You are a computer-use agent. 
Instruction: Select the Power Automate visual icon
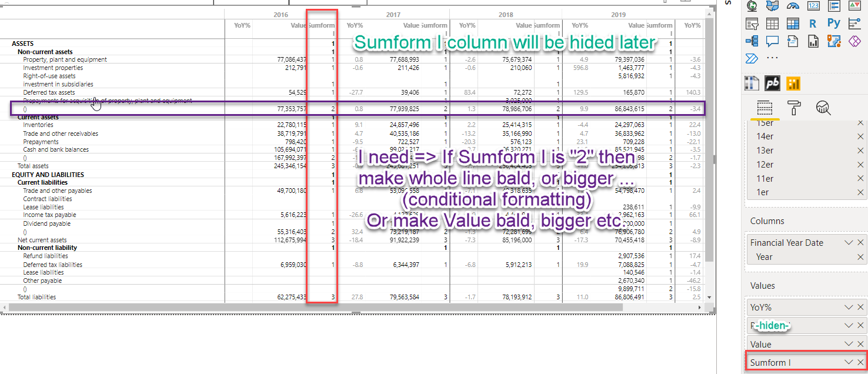[x=752, y=58]
